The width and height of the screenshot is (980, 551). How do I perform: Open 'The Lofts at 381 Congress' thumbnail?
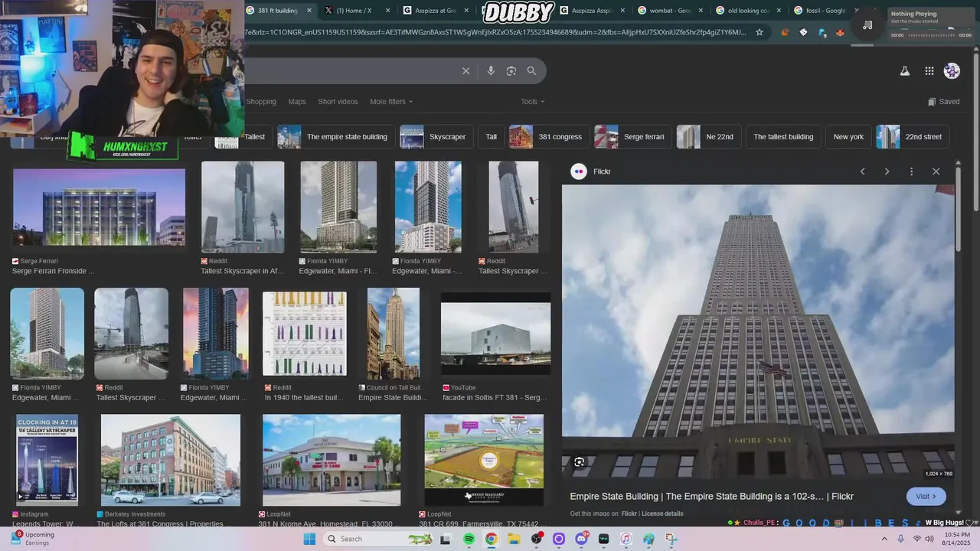pyautogui.click(x=171, y=460)
